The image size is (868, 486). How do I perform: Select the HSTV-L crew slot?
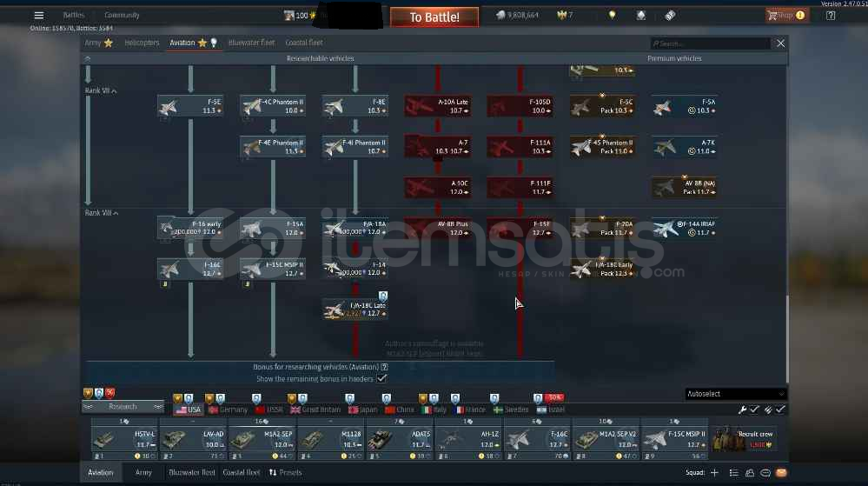click(x=124, y=439)
